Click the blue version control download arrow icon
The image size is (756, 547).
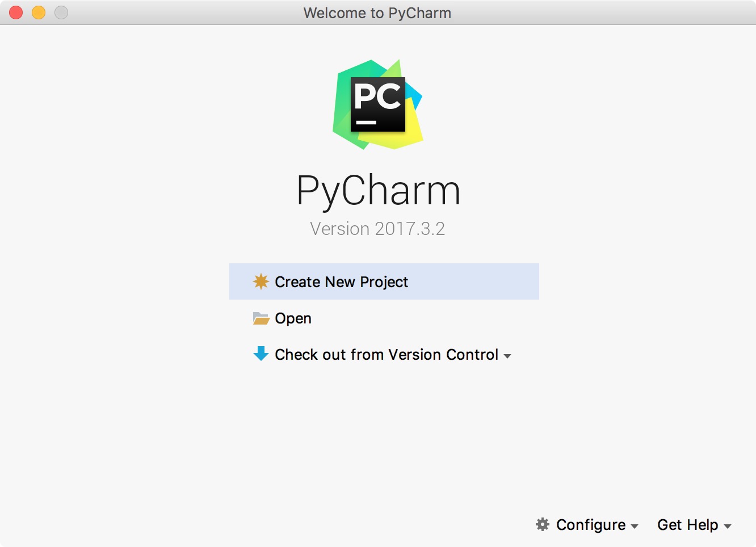261,355
